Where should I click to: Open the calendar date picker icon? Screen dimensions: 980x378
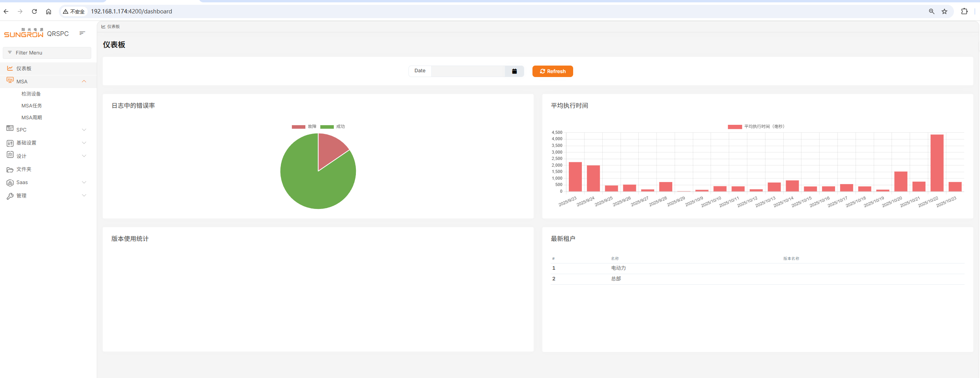click(x=514, y=71)
